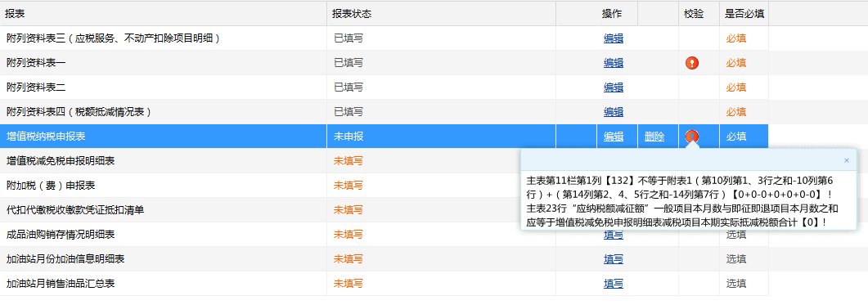Edit the selected 增值税纳税申报表 row

(x=614, y=137)
